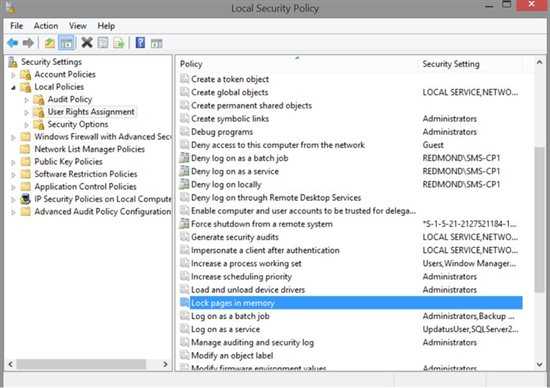
Task: Expand the Security Options node arrow
Action: 27,125
